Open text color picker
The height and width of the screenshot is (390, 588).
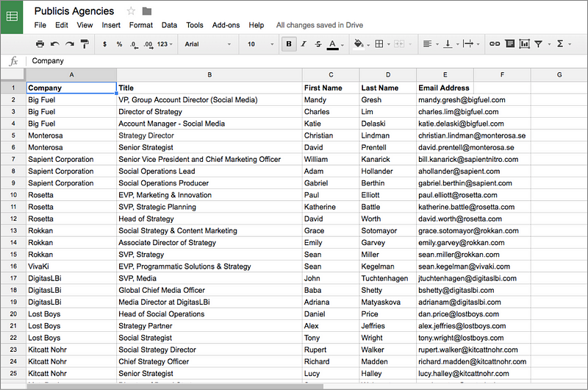(332, 44)
